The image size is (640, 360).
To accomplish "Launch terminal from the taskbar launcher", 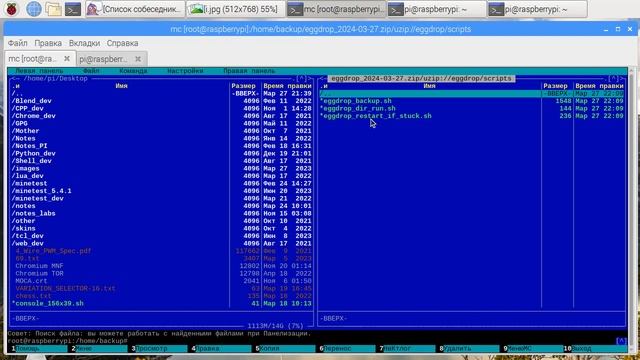I will [73, 9].
